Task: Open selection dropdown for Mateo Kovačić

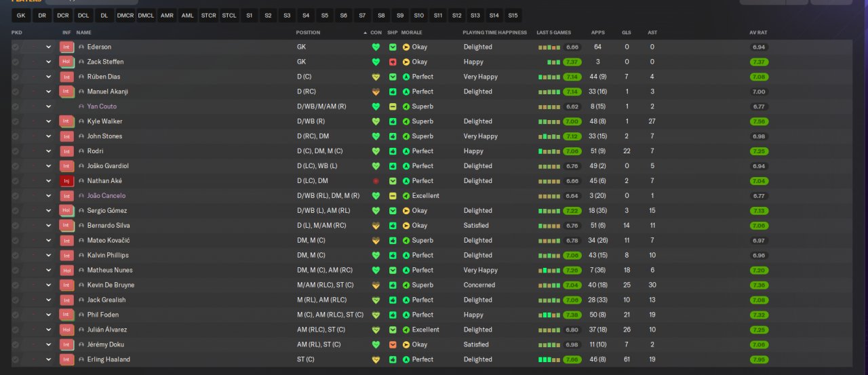Action: (48, 241)
